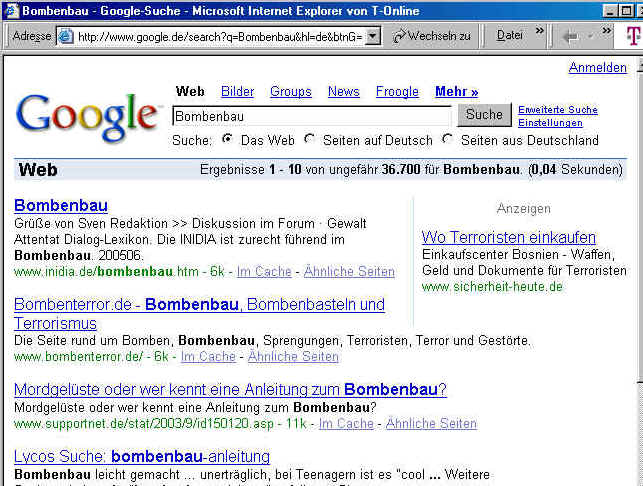Open Im Cache for bombenterror.de result
The width and height of the screenshot is (643, 486).
pyautogui.click(x=208, y=356)
